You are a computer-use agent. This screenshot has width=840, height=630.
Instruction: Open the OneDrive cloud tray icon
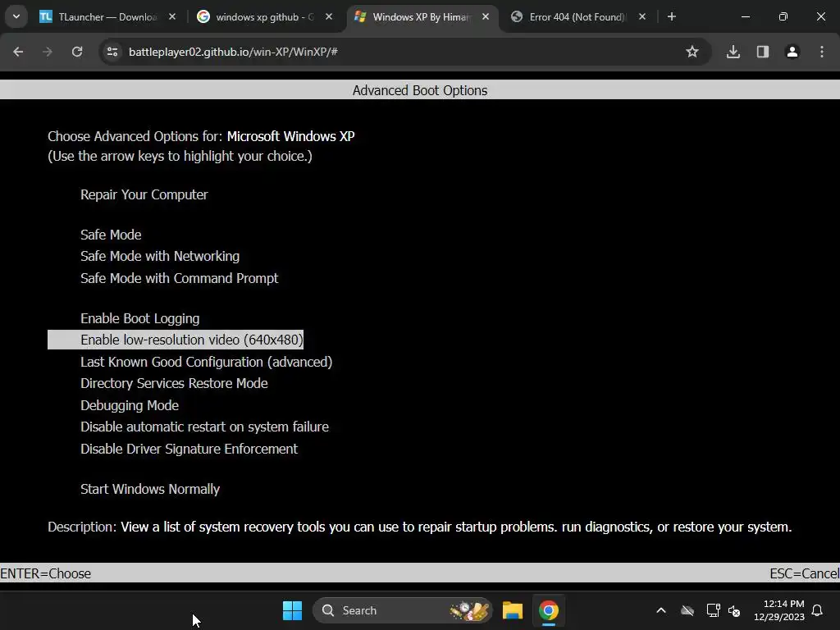pos(687,610)
